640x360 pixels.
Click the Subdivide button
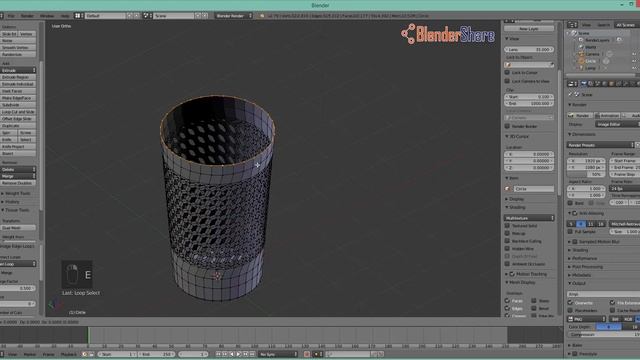point(18,104)
